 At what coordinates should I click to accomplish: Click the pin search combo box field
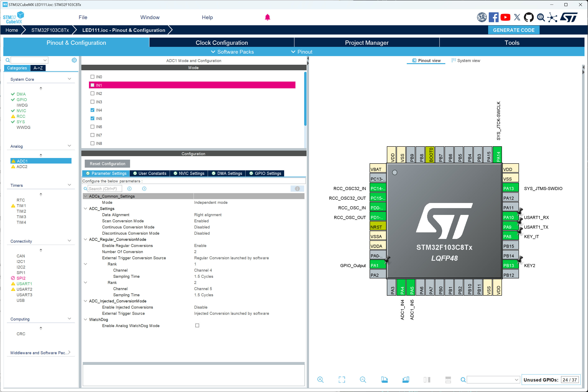493,380
